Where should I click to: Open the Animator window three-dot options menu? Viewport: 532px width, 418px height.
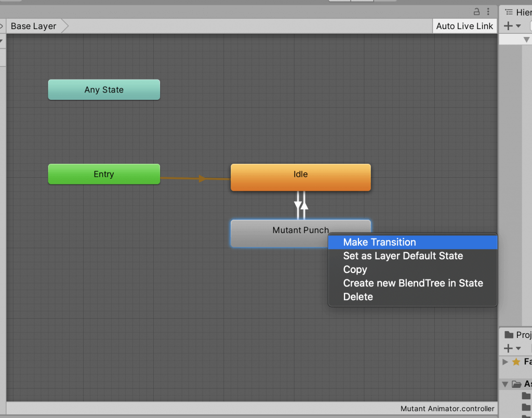(x=488, y=11)
